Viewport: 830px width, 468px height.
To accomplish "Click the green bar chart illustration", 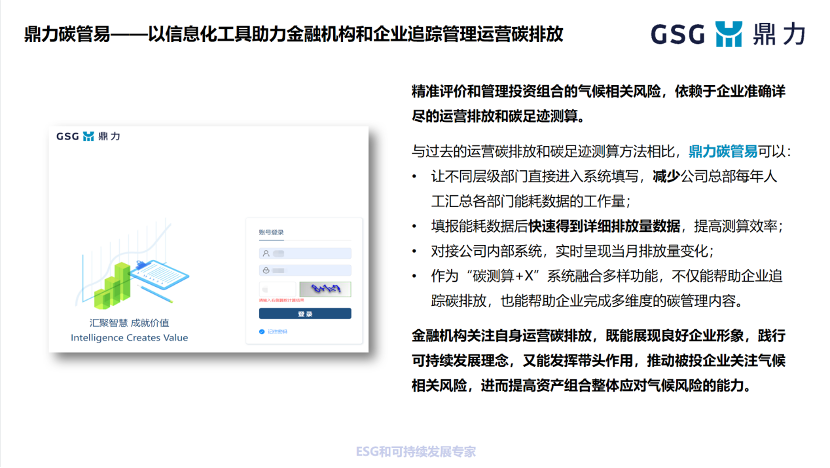I will (x=112, y=286).
